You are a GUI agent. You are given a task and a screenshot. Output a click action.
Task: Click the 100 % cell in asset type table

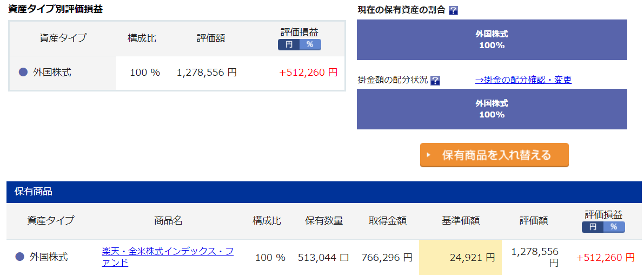tap(145, 73)
